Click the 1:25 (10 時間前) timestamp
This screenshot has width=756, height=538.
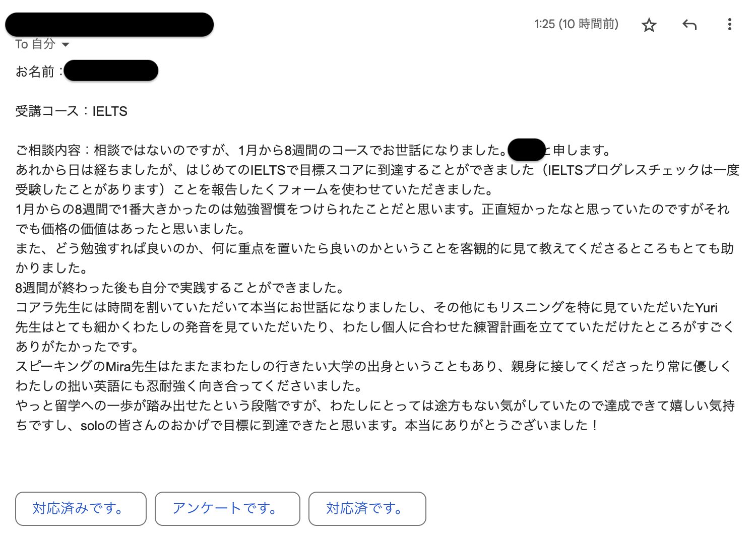point(576,24)
